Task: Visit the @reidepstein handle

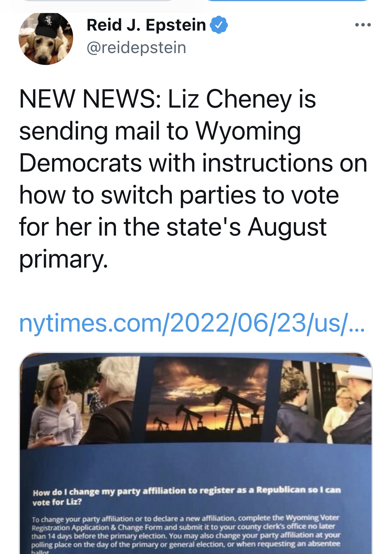Action: [136, 48]
